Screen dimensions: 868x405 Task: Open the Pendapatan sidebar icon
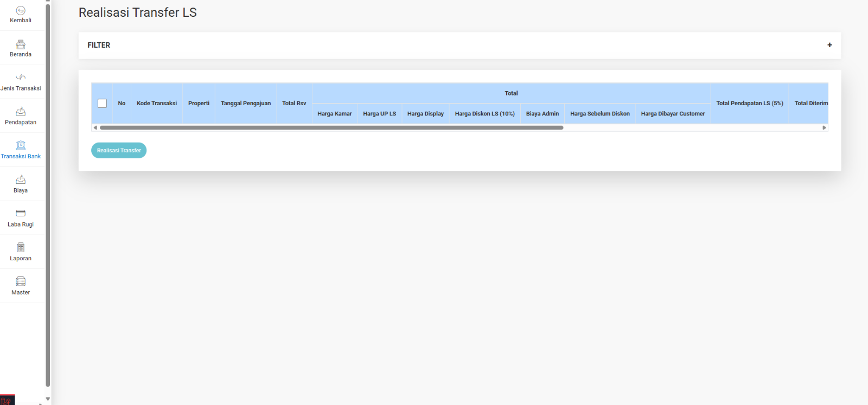21,112
